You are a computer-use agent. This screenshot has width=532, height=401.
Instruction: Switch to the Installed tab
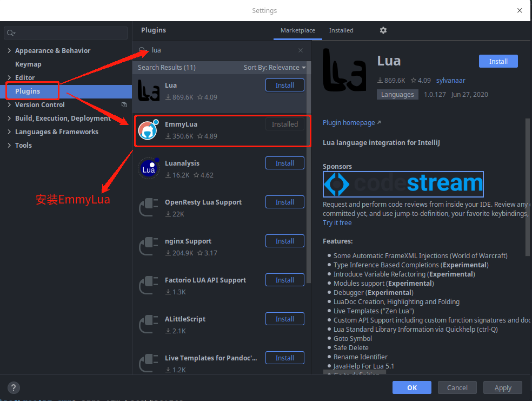point(341,30)
